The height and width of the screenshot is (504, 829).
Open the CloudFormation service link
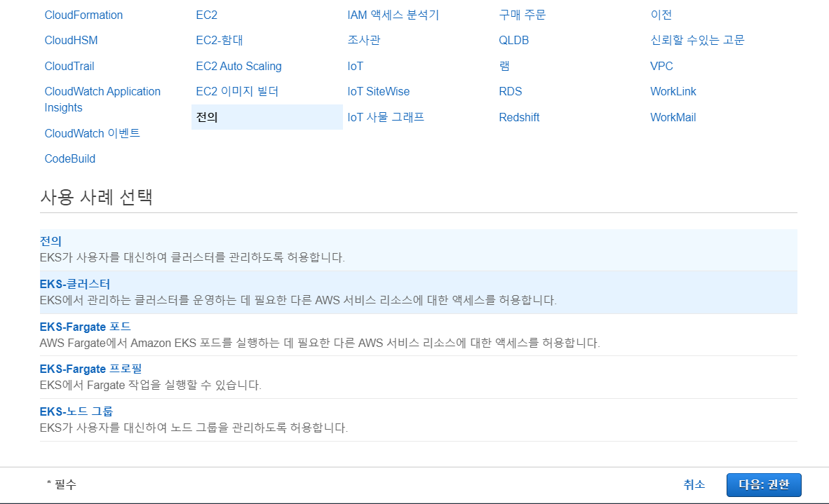(x=83, y=15)
